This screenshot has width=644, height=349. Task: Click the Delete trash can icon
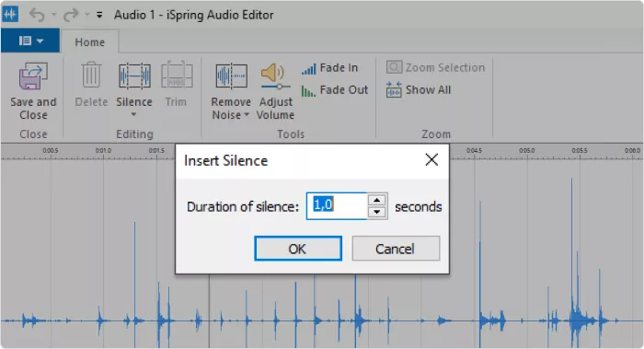[x=91, y=75]
